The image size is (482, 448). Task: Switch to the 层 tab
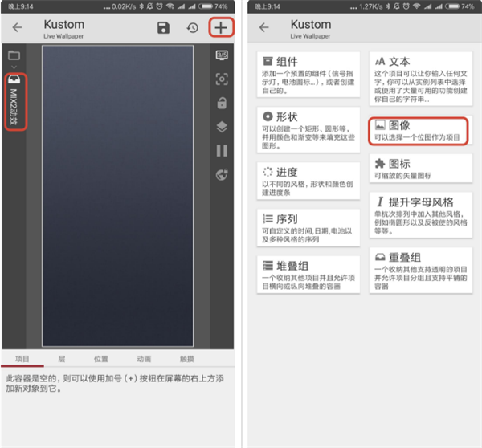pos(62,359)
